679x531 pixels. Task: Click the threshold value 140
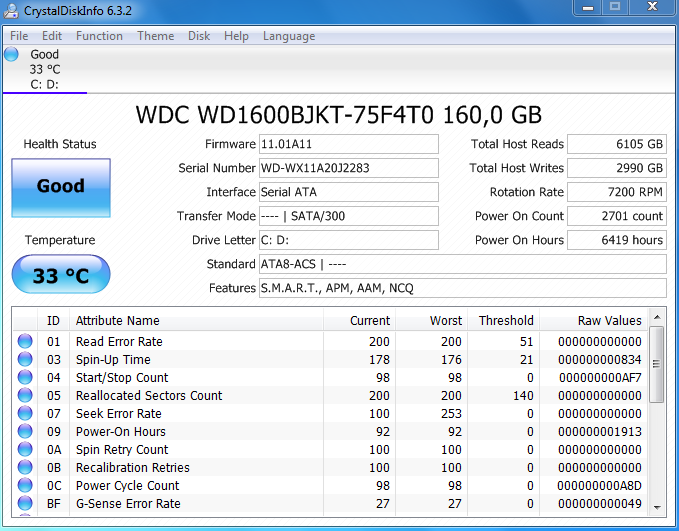pyautogui.click(x=523, y=396)
